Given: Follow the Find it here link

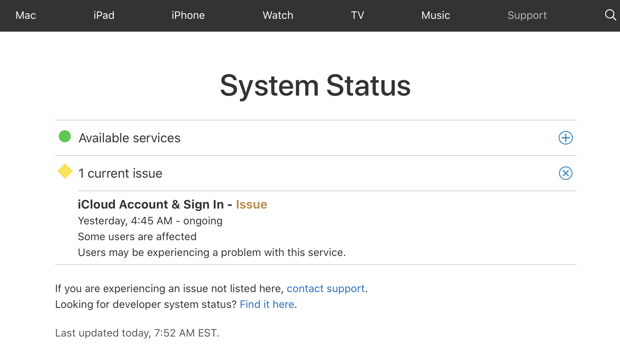Looking at the screenshot, I should point(267,304).
